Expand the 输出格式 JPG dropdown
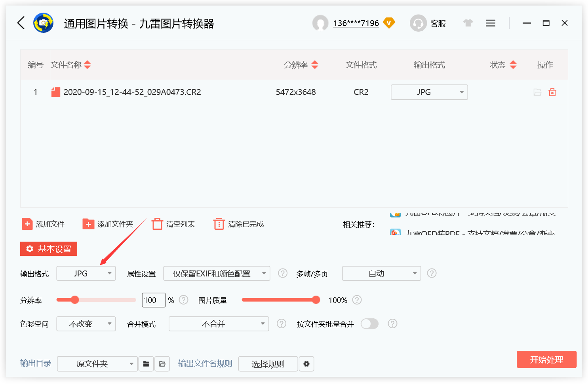This screenshot has height=384, width=588. [86, 273]
